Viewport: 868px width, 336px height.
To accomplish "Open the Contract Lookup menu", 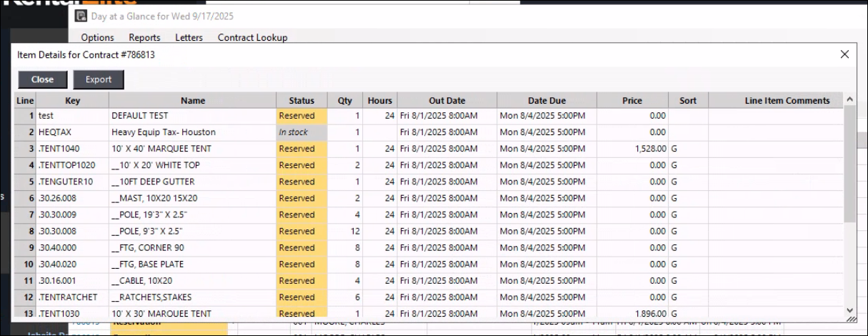I will click(252, 37).
